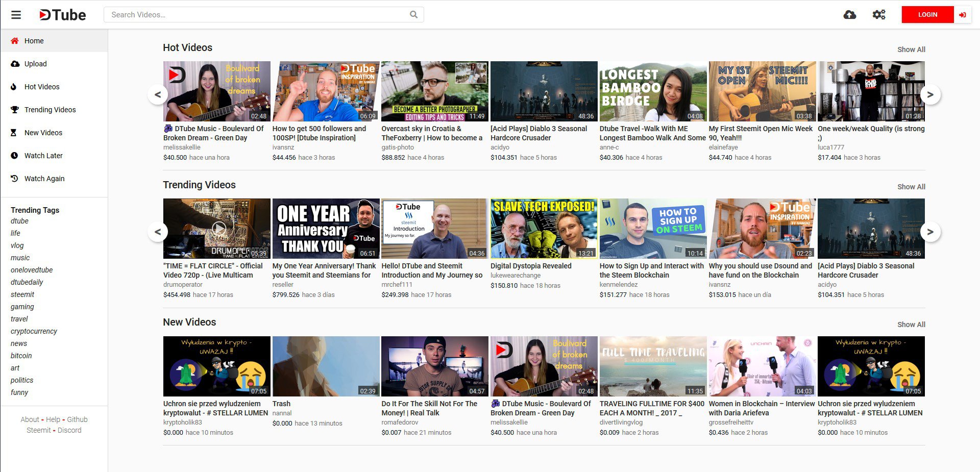Open the art trending tag
Screen dimensions: 980x472
pos(15,368)
